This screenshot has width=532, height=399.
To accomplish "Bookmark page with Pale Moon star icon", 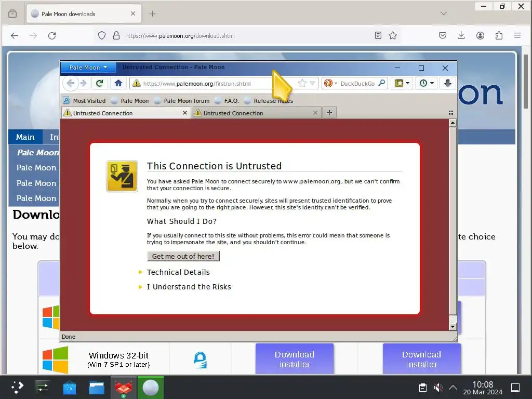I will 302,83.
